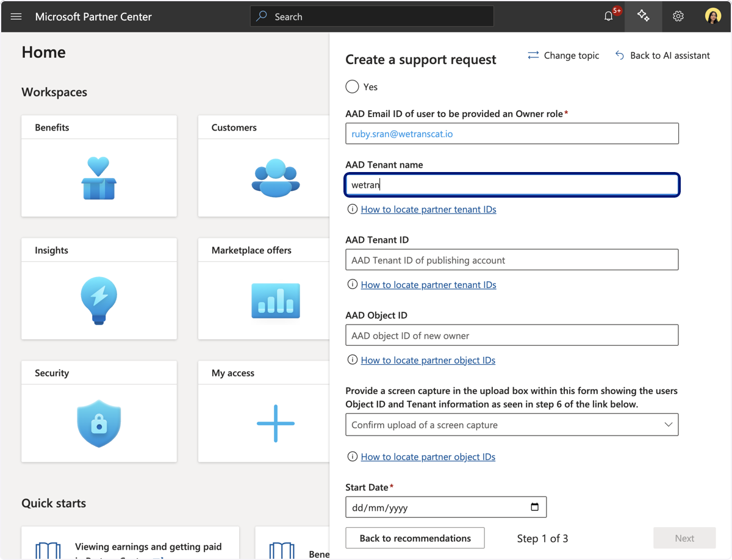732x560 pixels.
Task: Open notifications bell icon
Action: tap(608, 16)
